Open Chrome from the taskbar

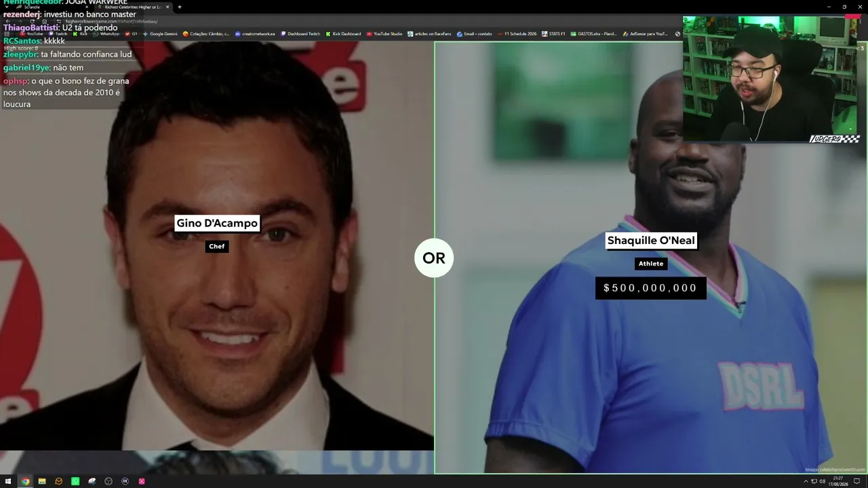point(25,481)
